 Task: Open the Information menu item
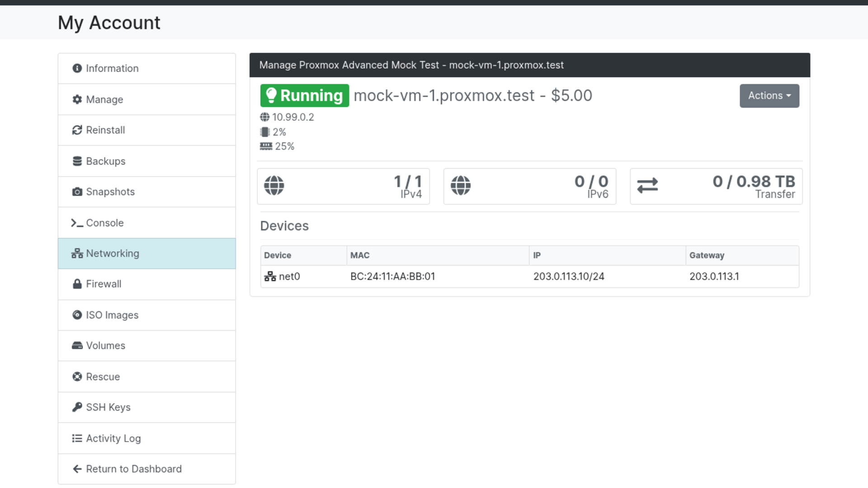tap(146, 68)
